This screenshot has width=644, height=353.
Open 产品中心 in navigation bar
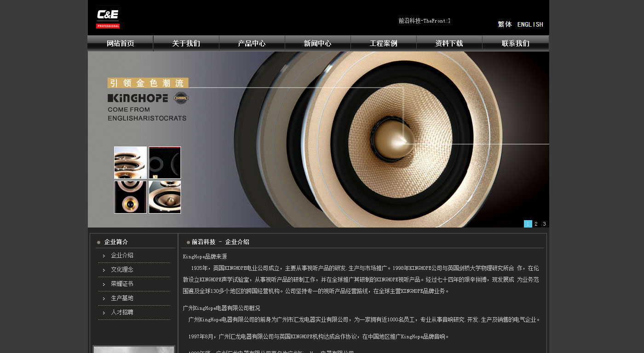(x=252, y=43)
